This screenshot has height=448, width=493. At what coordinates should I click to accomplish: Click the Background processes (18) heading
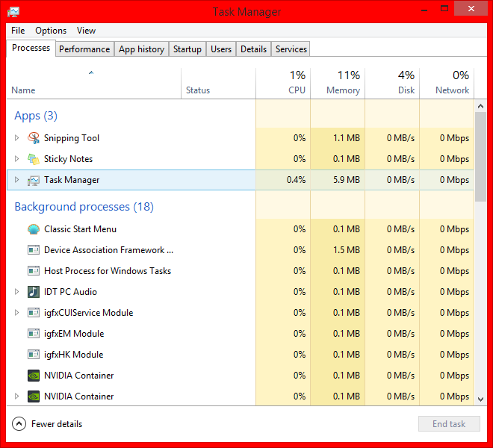(84, 207)
